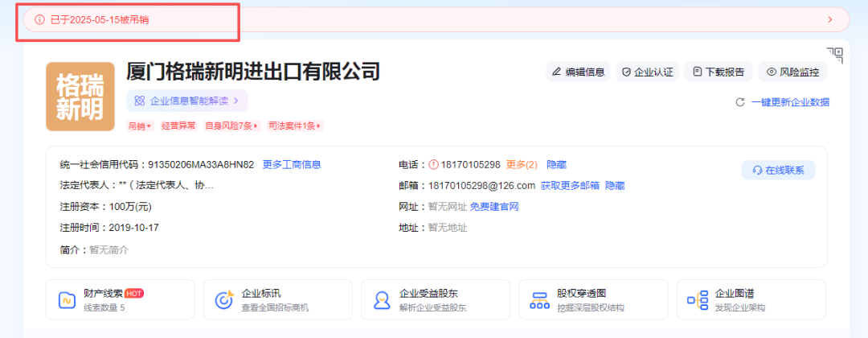Open 风险监控 button
Image resolution: width=868 pixels, height=338 pixels.
[x=792, y=72]
